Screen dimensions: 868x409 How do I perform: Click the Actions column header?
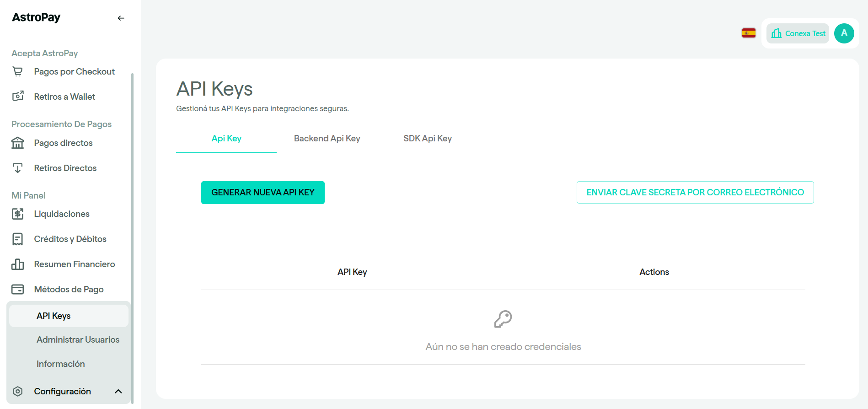[x=654, y=272]
